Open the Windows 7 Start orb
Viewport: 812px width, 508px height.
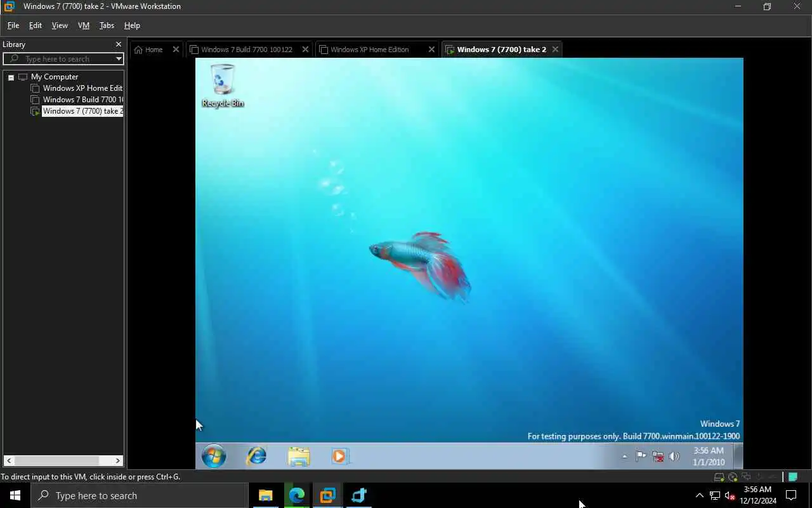(x=214, y=456)
